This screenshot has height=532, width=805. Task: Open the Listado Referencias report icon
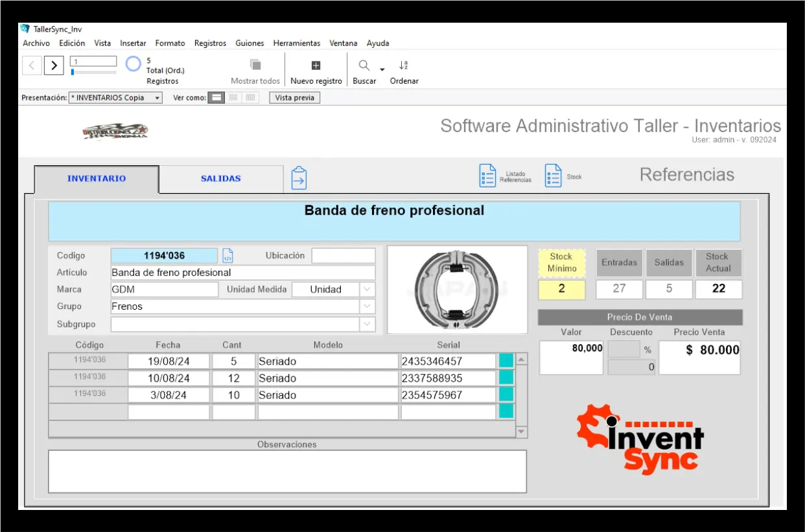(x=487, y=176)
